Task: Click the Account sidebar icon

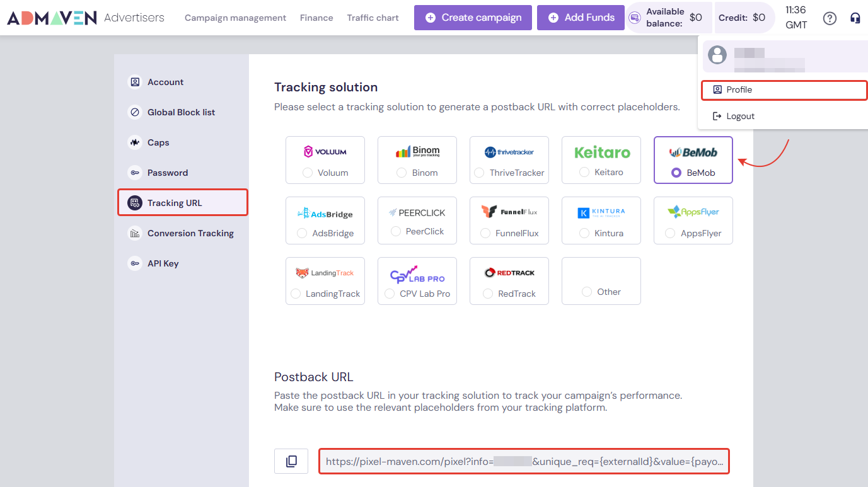Action: tap(135, 82)
